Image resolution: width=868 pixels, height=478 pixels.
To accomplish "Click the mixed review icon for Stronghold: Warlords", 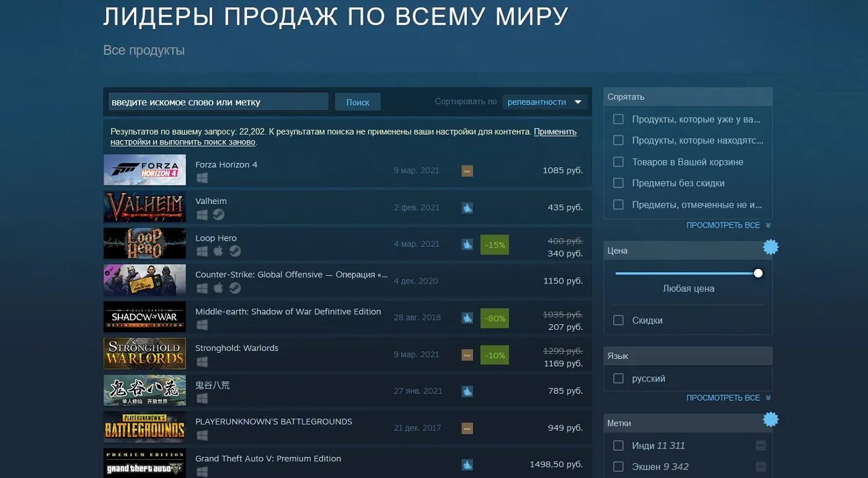I will [467, 355].
